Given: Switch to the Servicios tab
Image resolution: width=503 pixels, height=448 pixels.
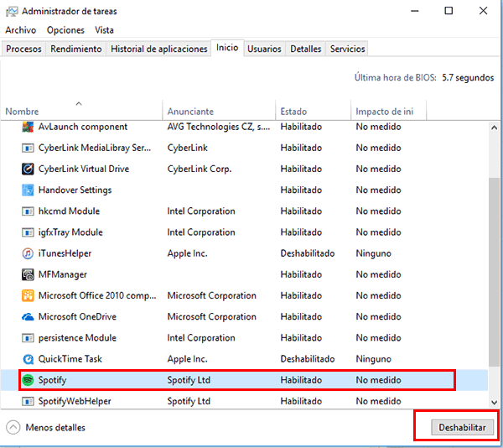Looking at the screenshot, I should point(347,49).
